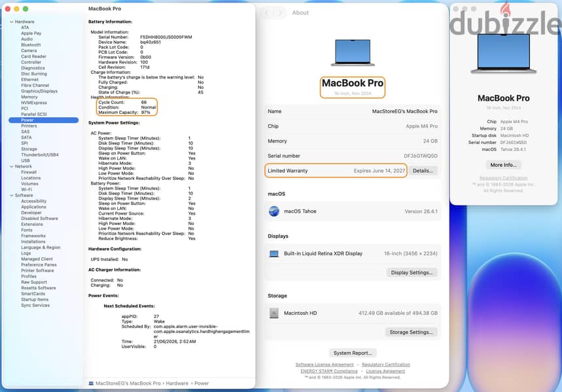The image size is (562, 392).
Task: Select Diagnostics in sidebar
Action: click(33, 68)
